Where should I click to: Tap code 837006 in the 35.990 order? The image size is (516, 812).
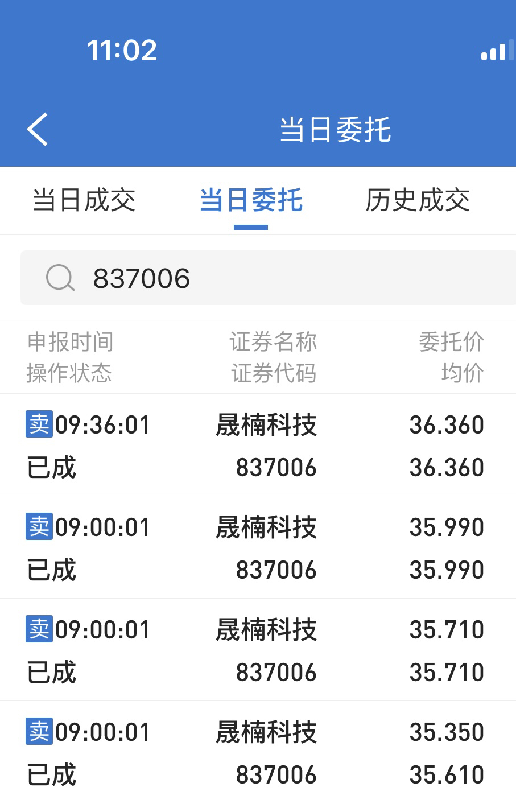click(x=276, y=570)
